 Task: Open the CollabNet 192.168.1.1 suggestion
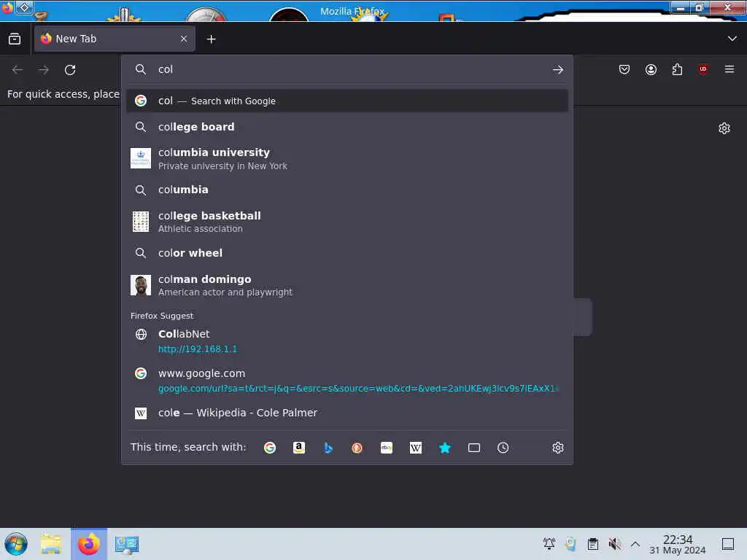click(347, 341)
